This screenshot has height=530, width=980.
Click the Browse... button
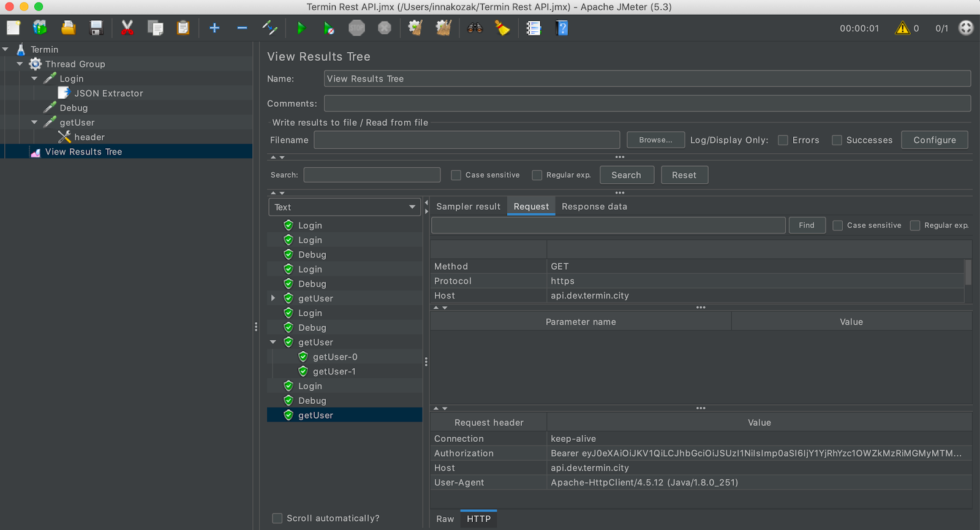[655, 140]
